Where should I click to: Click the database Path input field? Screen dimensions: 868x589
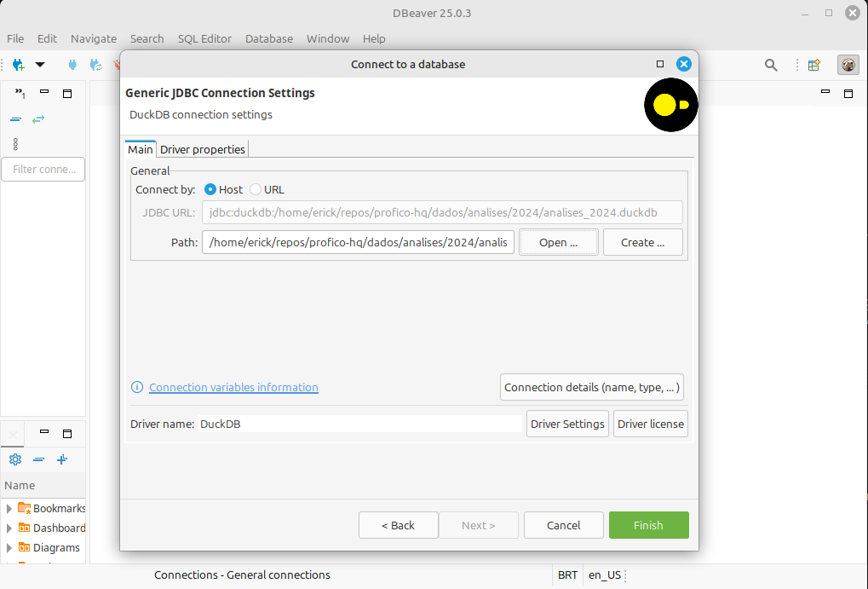[x=358, y=242]
